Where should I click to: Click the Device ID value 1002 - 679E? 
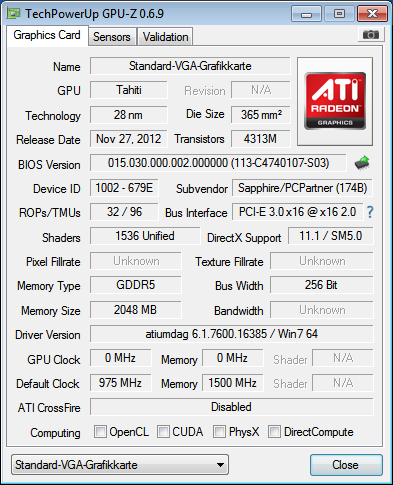pos(124,188)
